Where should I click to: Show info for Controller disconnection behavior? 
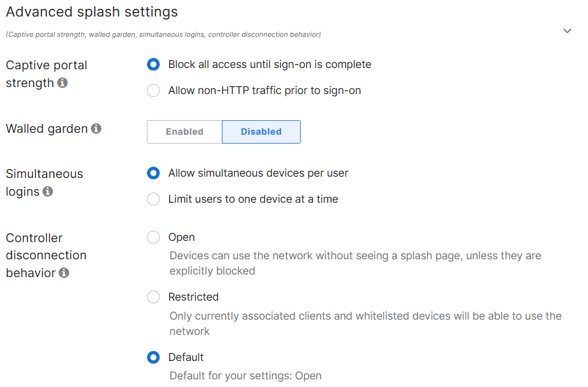coord(64,273)
